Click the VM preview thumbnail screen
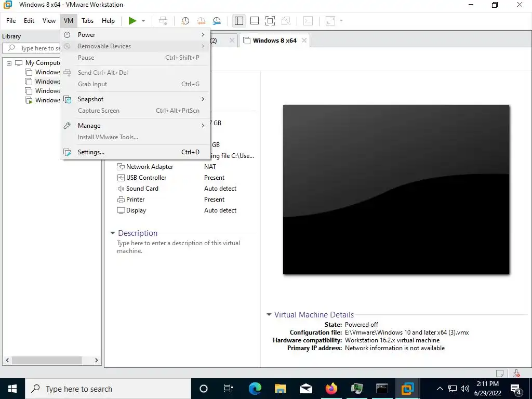This screenshot has width=532, height=399. (x=396, y=189)
